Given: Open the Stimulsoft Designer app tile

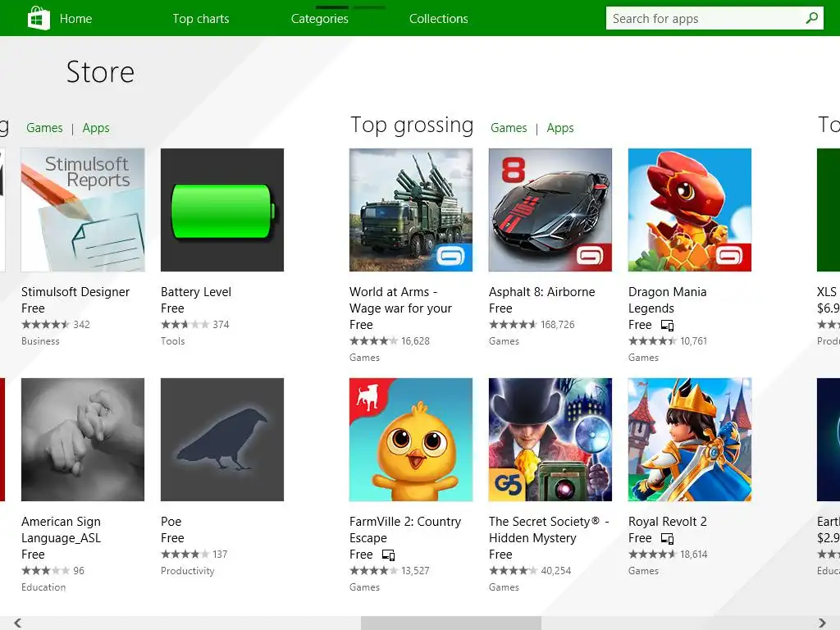Looking at the screenshot, I should 83,210.
